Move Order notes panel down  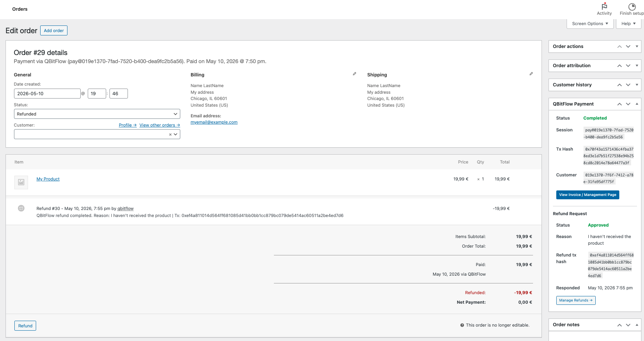tap(628, 325)
